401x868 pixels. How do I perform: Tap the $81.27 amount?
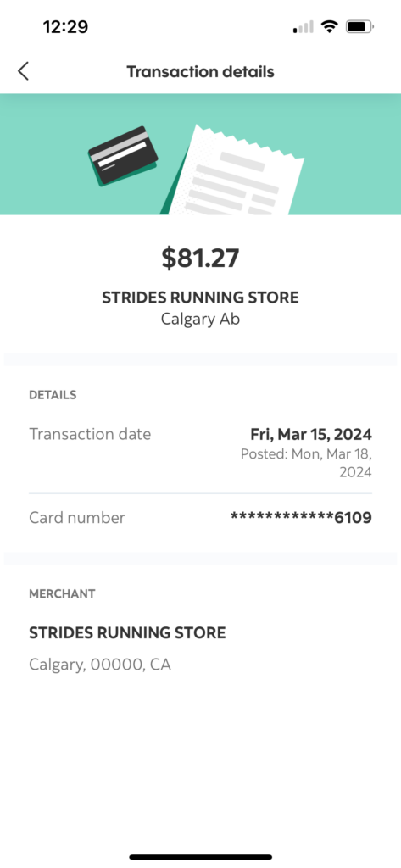click(200, 258)
